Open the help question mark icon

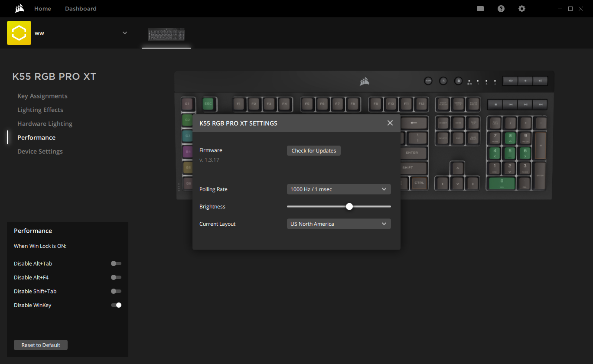click(x=501, y=9)
